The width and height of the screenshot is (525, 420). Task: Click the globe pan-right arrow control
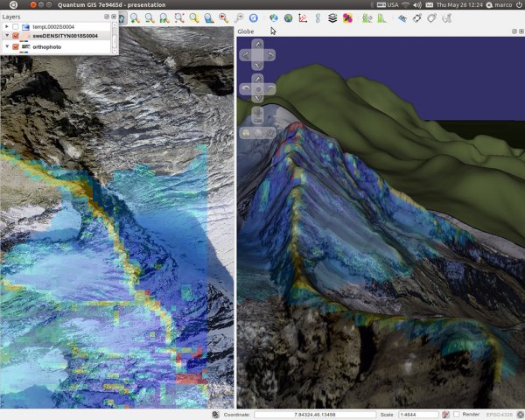pos(269,55)
